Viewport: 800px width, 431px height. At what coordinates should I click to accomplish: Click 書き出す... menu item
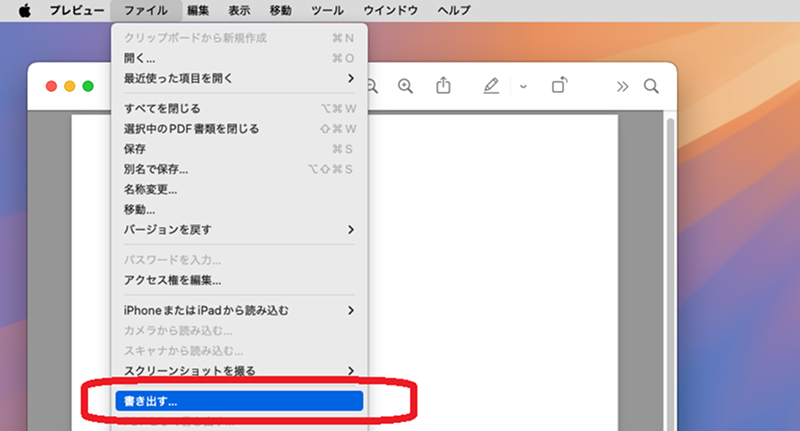coord(239,401)
